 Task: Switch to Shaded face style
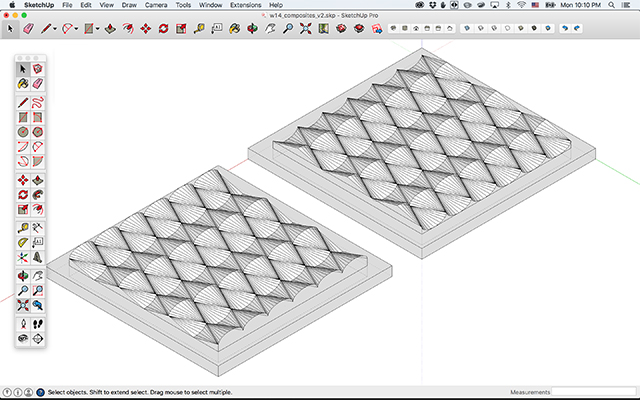[x=521, y=28]
